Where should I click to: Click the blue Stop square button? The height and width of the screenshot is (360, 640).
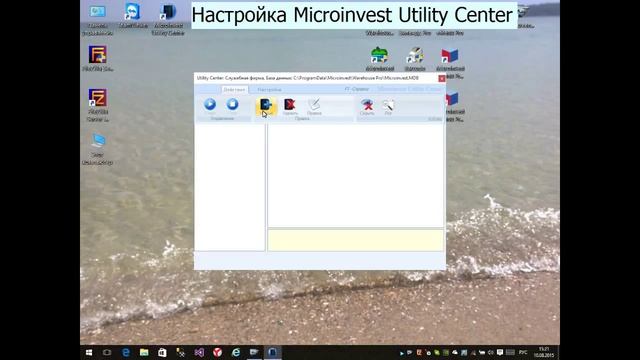[232, 104]
